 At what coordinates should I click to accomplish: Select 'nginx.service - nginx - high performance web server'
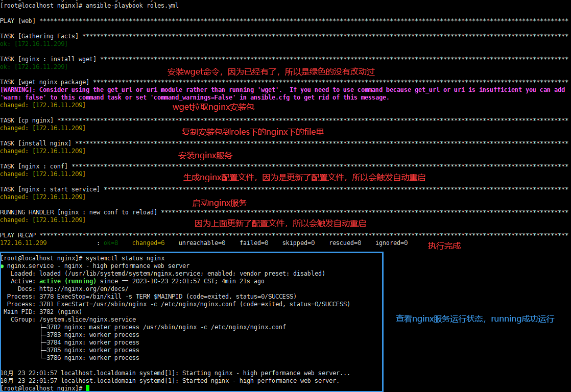point(99,266)
